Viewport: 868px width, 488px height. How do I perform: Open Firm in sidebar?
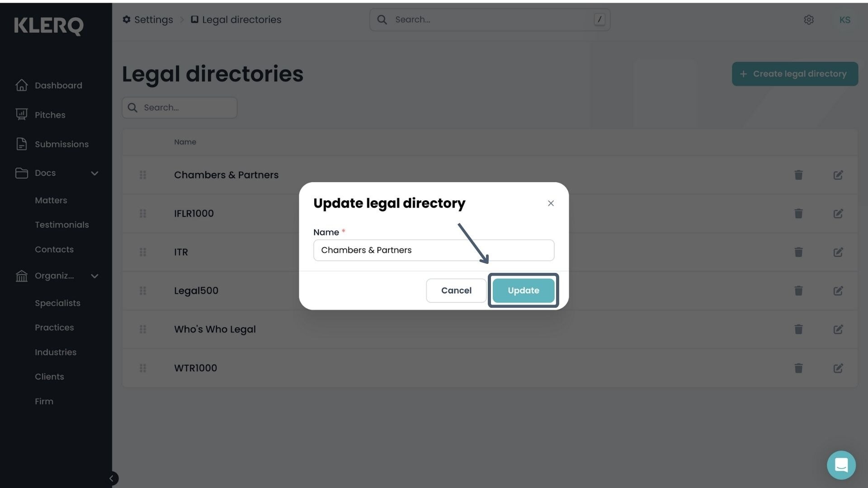point(44,401)
